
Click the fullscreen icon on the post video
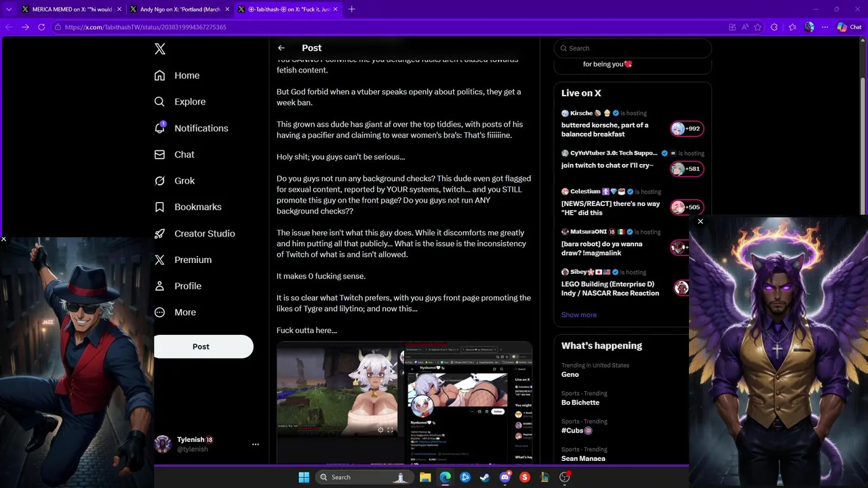point(390,430)
